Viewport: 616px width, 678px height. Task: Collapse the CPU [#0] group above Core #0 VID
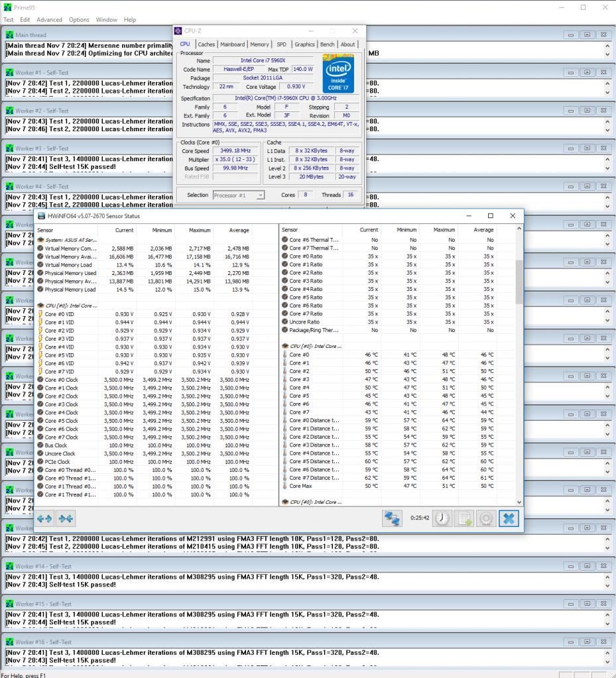click(40, 306)
